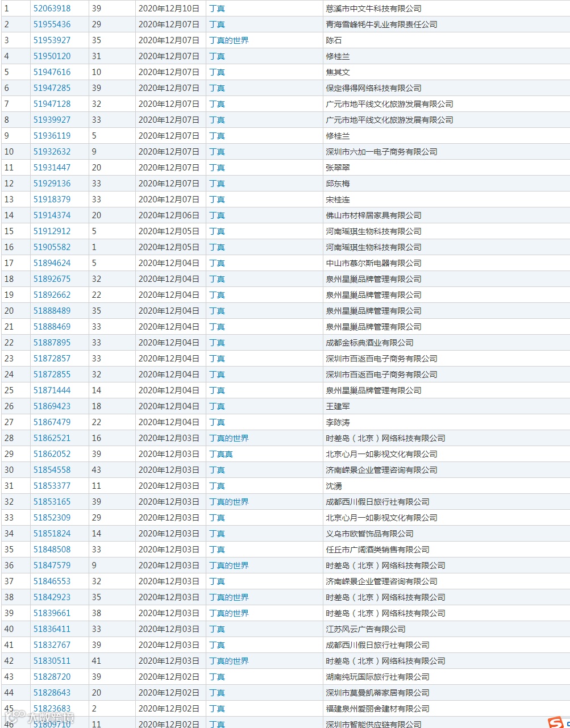Open registration number 51892675
This screenshot has width=570, height=728.
click(x=52, y=279)
